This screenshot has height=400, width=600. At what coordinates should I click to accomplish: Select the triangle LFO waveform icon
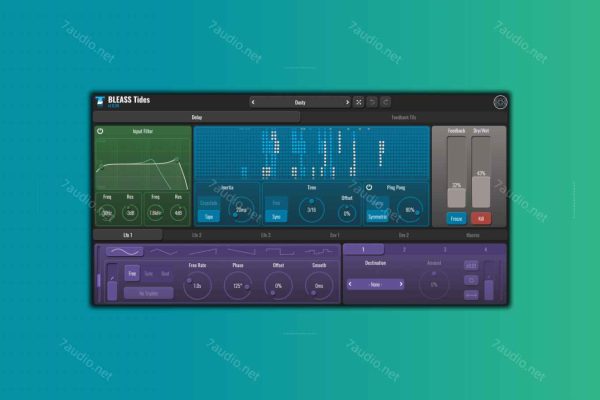point(164,251)
